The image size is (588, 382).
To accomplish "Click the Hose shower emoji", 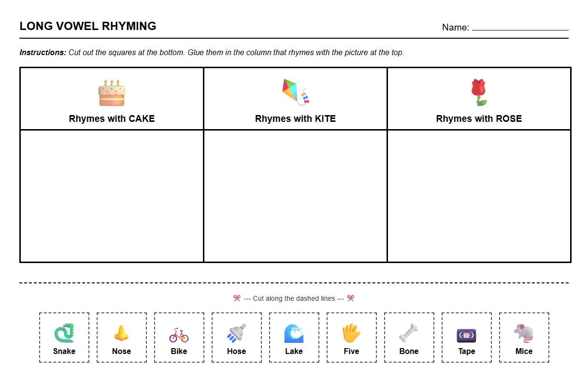I will (236, 333).
